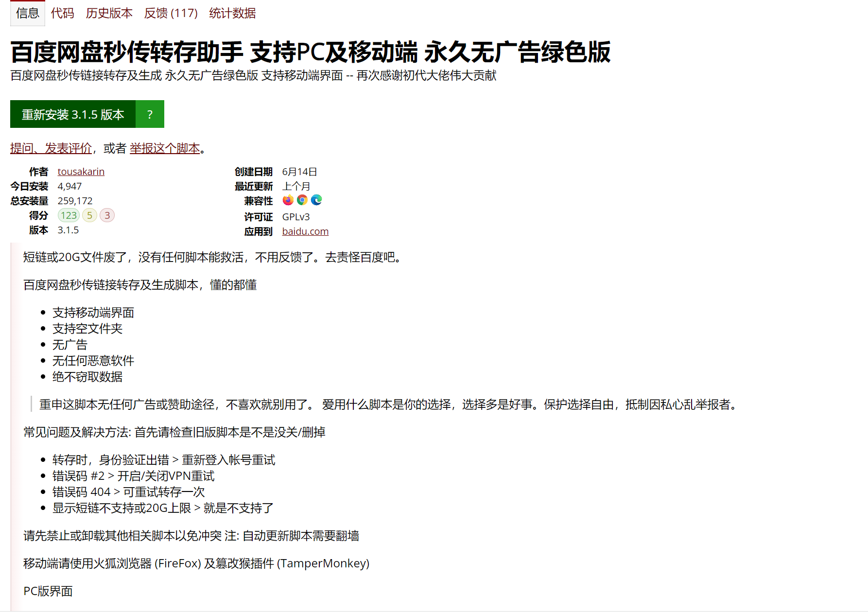Click the license value GPLv3
Image resolution: width=868 pixels, height=615 pixels.
[296, 217]
